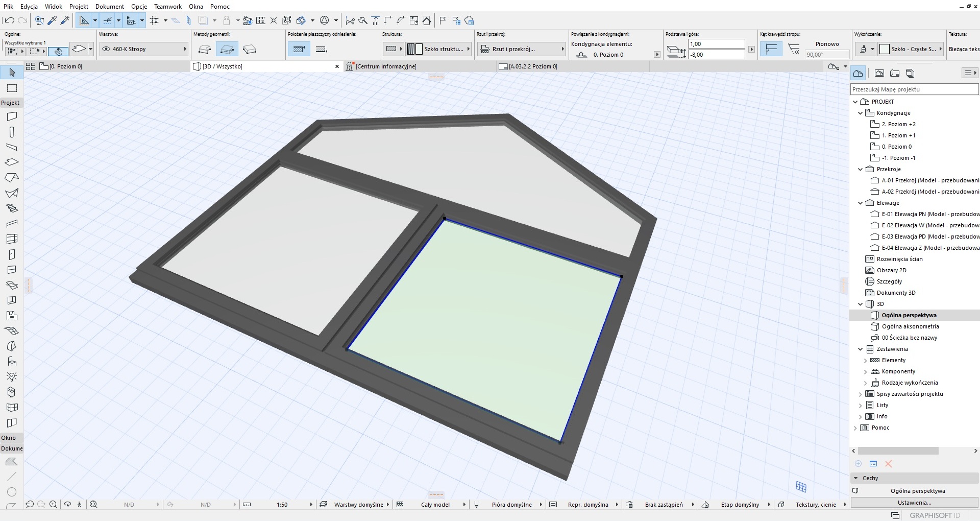Select the Lamp tool in toolbox

12,377
